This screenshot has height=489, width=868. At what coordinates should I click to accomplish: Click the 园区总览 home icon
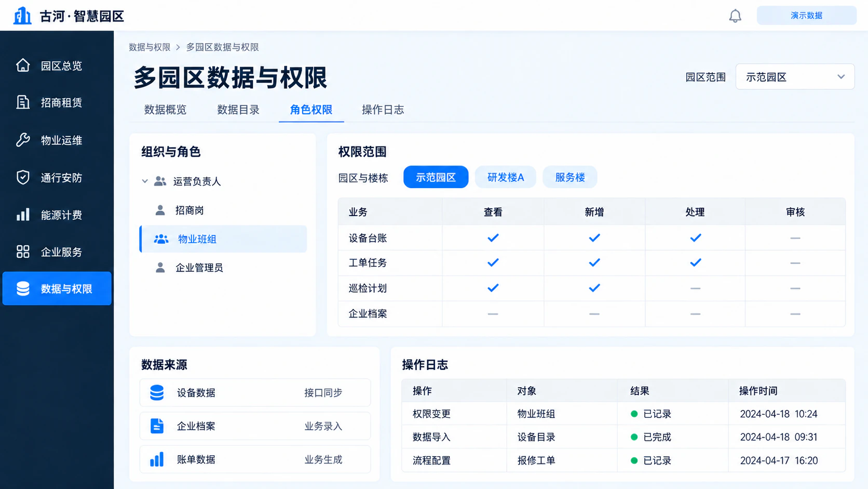tap(23, 65)
